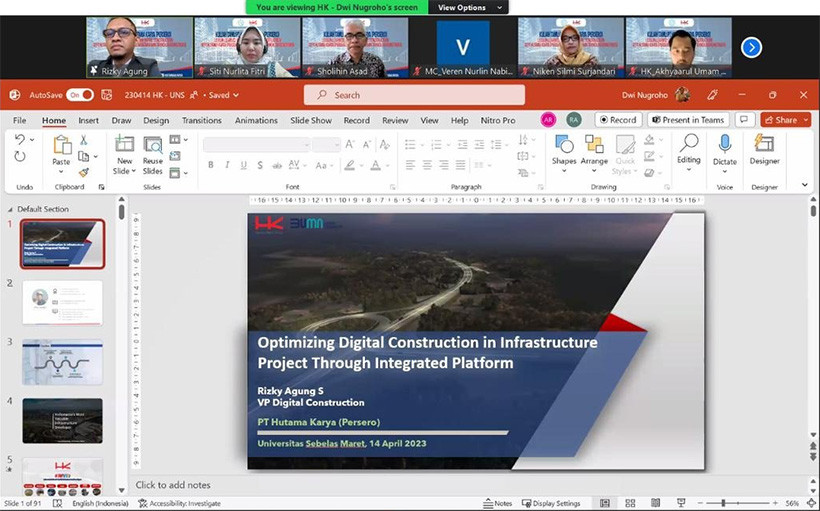Toggle Justify paragraph alignment
This screenshot has width=820, height=511.
[x=461, y=165]
